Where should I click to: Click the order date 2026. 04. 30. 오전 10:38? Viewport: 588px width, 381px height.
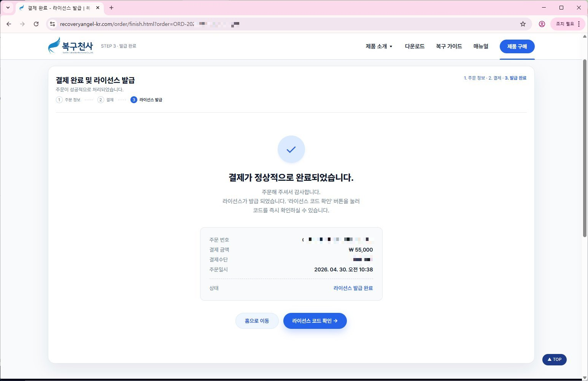(x=343, y=269)
